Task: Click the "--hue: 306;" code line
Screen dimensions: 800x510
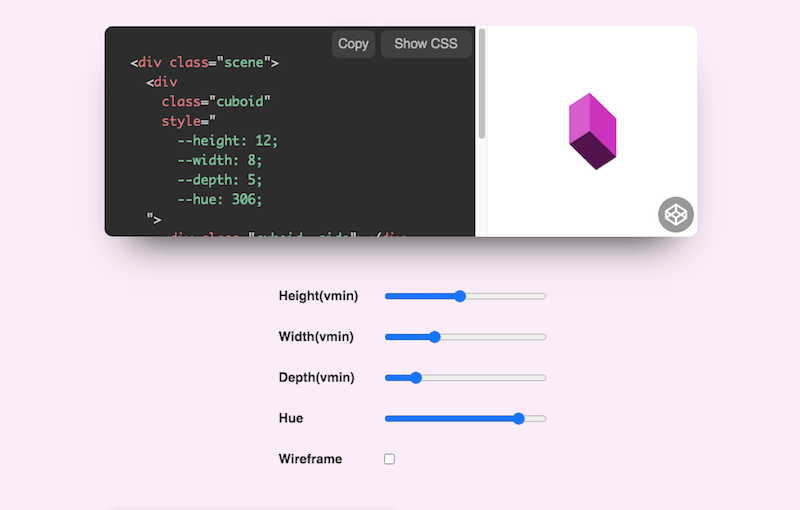Action: [220, 199]
